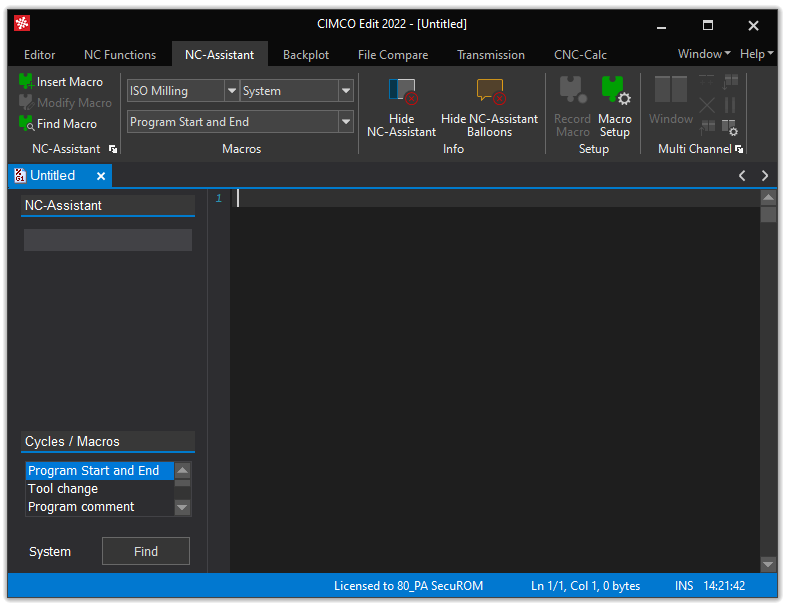Hide the NC-Assistant panel
This screenshot has height=607, width=788.
point(401,108)
